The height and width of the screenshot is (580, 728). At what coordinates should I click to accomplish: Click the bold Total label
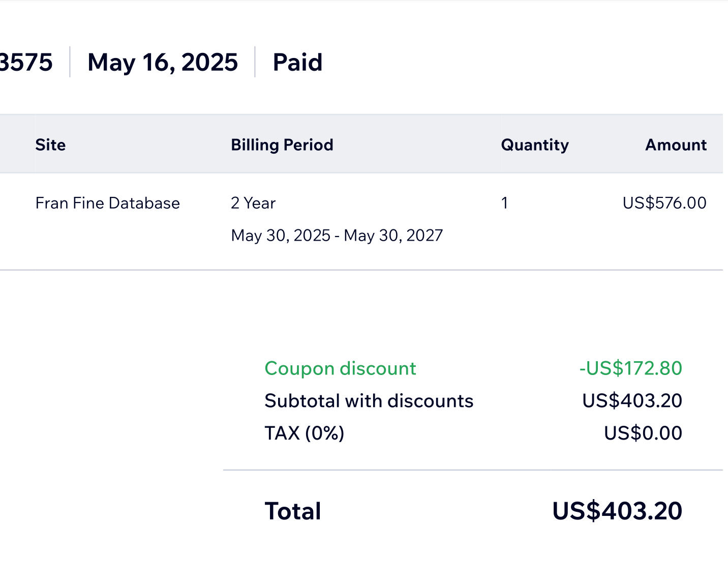click(x=293, y=511)
